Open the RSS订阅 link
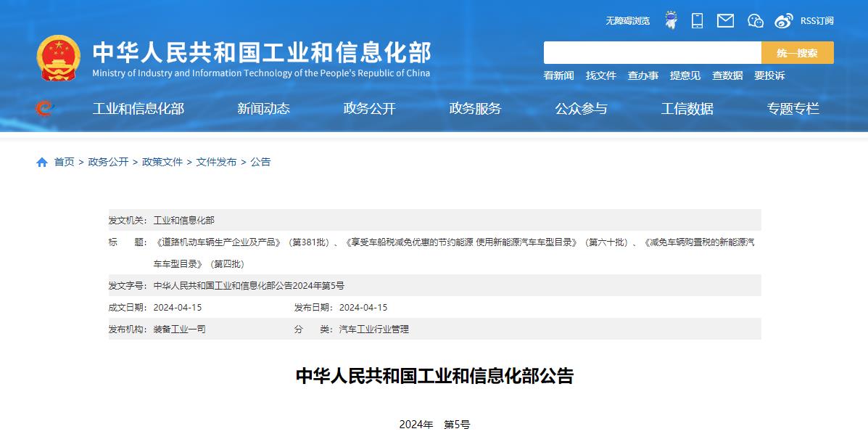The width and height of the screenshot is (868, 434). 817,21
